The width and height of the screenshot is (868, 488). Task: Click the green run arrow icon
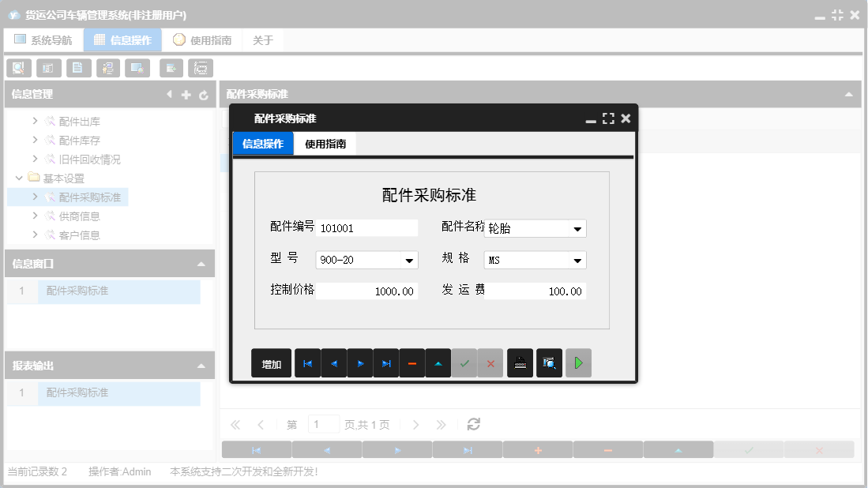point(578,362)
